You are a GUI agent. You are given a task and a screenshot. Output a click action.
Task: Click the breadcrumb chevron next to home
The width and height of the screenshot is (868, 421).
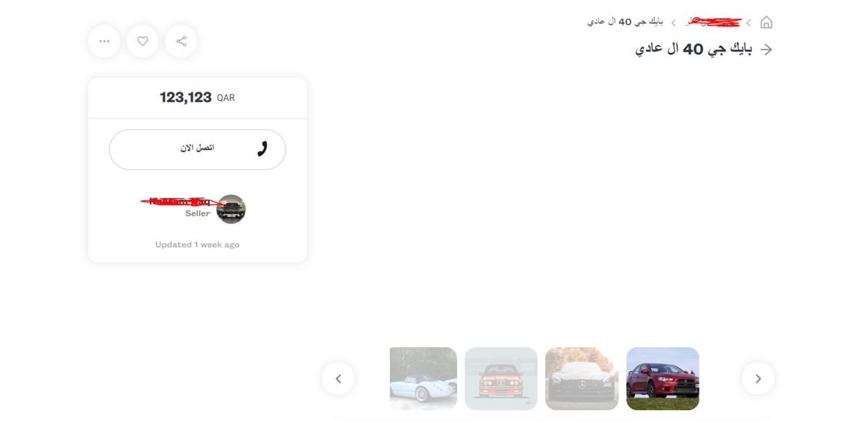tap(749, 22)
